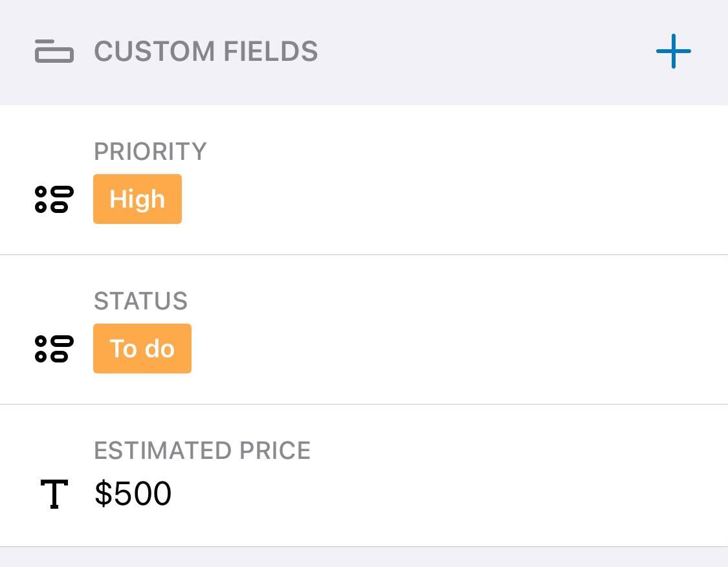This screenshot has height=567, width=728.
Task: Click header blank area left of plus icon
Action: pos(485,51)
